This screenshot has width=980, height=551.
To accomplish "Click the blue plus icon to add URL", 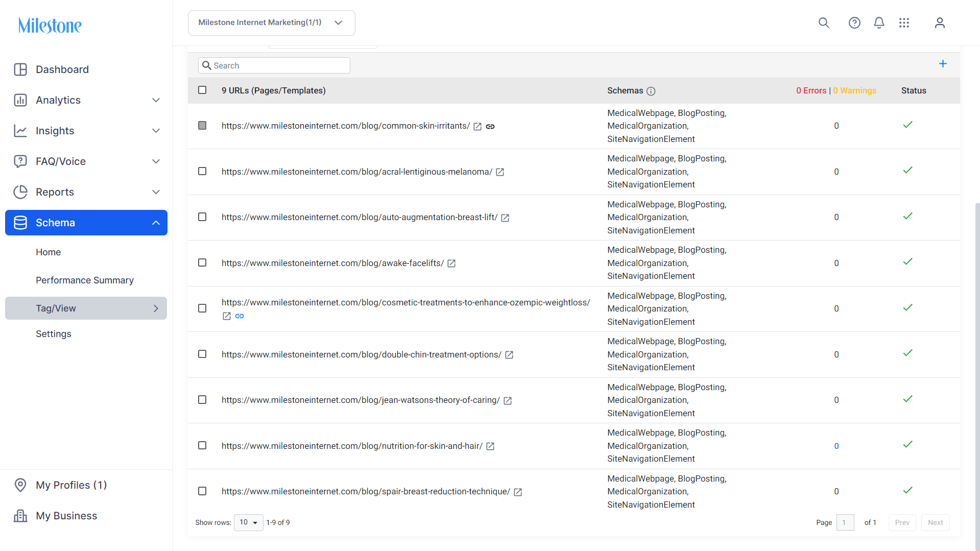I will point(943,64).
